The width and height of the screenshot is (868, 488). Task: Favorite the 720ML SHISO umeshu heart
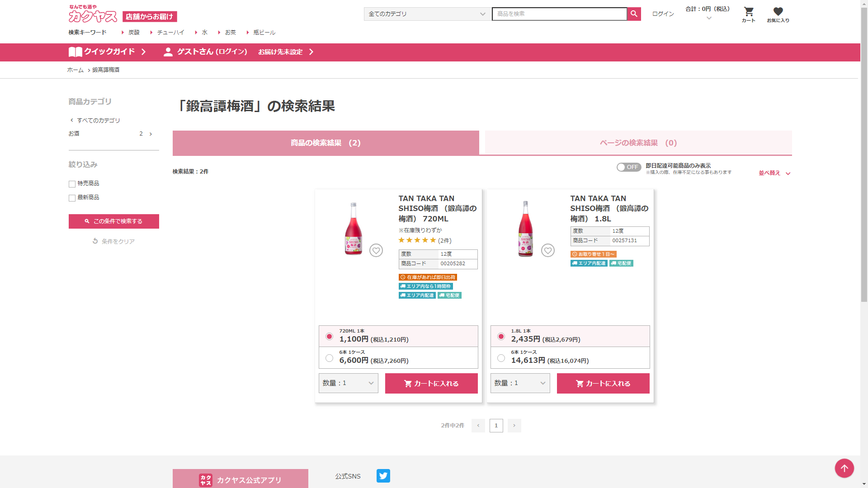coord(376,250)
